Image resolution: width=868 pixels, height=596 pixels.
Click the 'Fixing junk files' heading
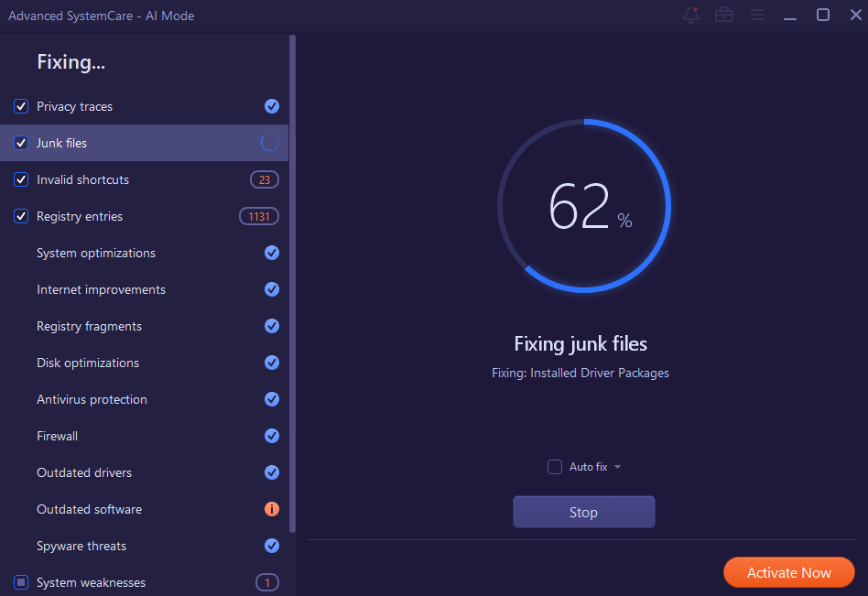click(x=580, y=343)
